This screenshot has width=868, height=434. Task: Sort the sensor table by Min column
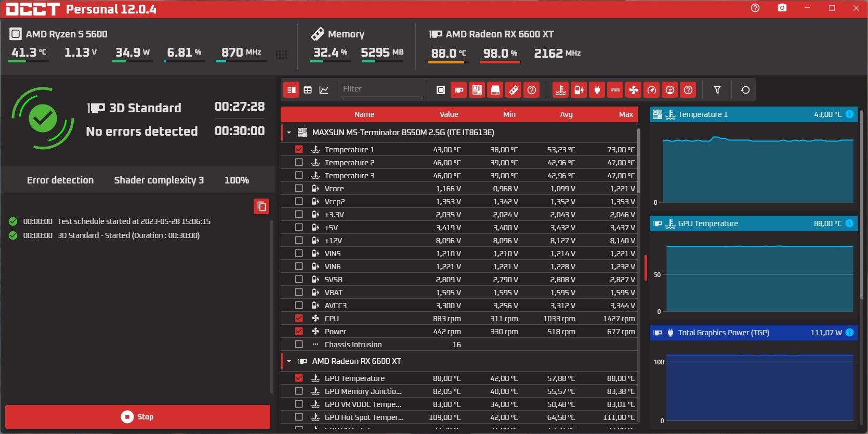coord(509,114)
